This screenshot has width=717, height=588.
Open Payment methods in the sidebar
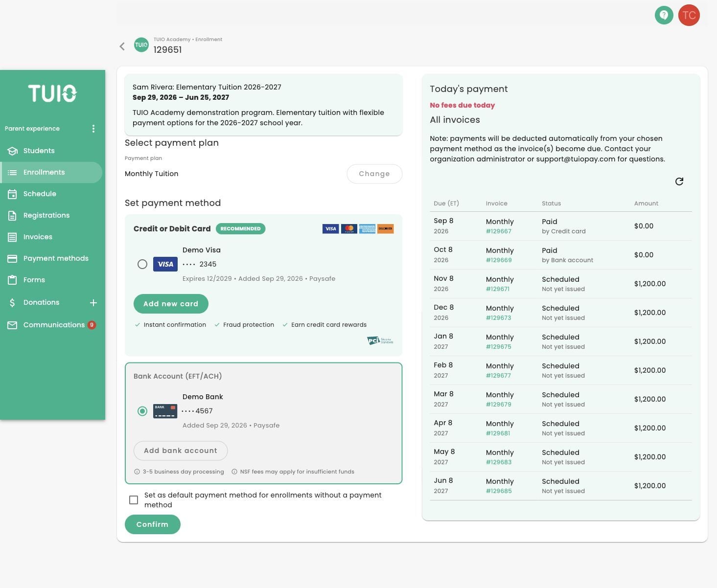point(51,259)
